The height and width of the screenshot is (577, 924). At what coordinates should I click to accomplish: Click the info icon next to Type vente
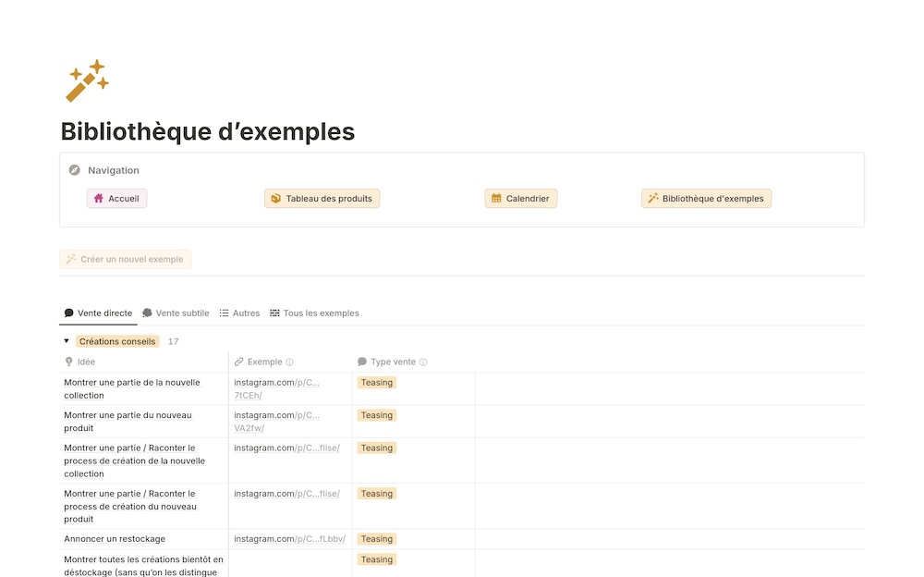coord(423,362)
